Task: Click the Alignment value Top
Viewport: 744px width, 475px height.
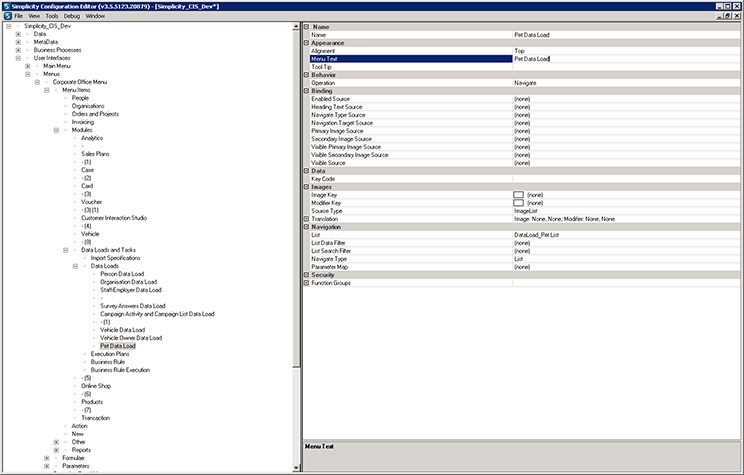Action: [519, 51]
